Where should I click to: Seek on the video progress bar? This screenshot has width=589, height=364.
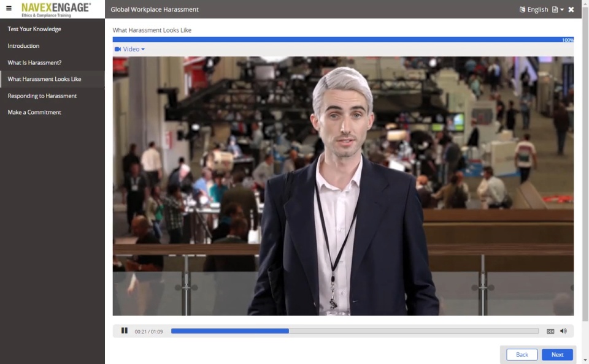(355, 331)
